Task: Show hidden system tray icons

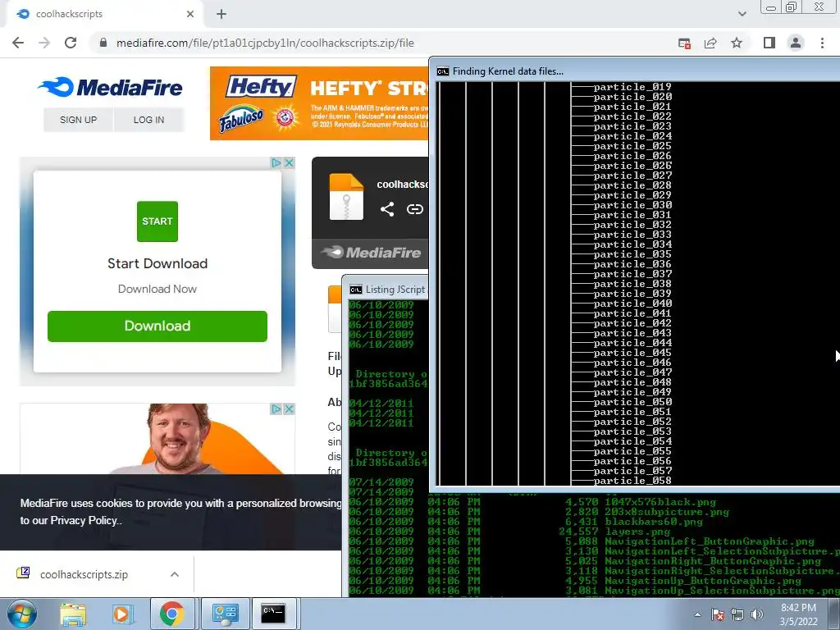Action: coord(697,614)
